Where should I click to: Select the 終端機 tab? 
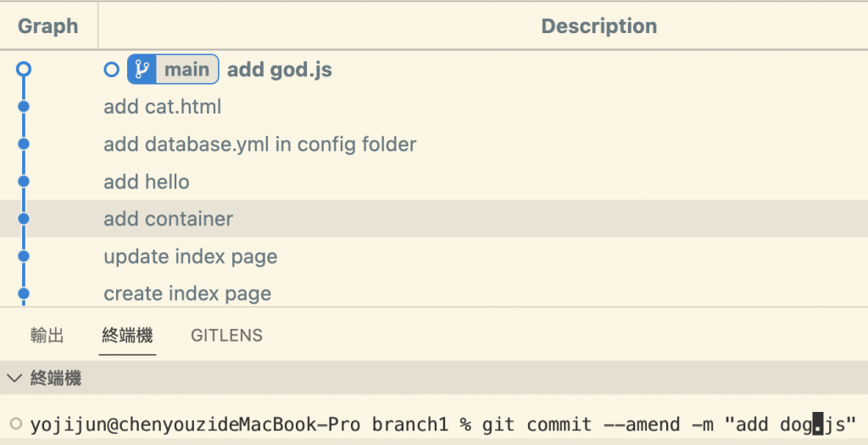(127, 336)
